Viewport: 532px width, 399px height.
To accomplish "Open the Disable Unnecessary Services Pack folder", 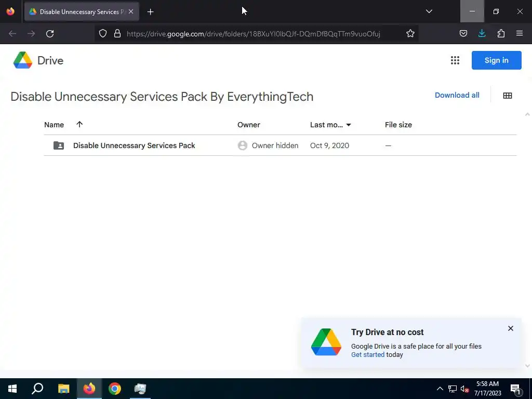I will (x=134, y=145).
